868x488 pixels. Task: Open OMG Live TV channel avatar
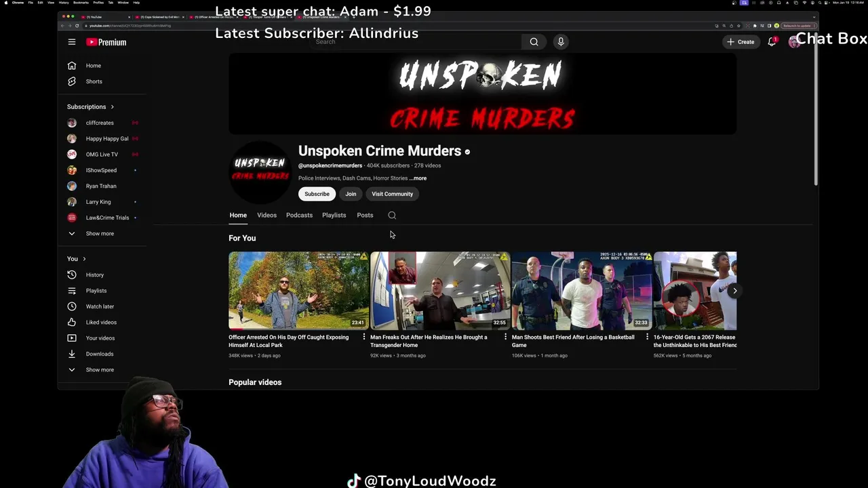click(72, 155)
